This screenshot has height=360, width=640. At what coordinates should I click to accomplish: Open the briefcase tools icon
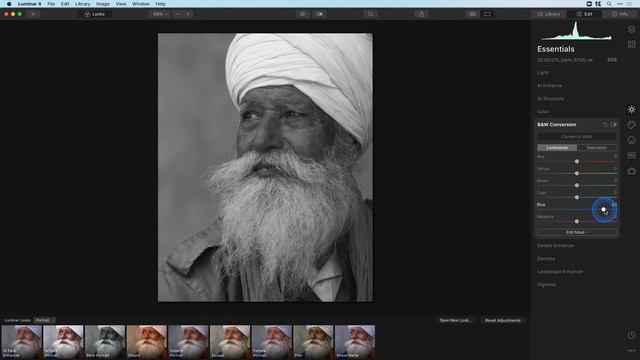(631, 171)
